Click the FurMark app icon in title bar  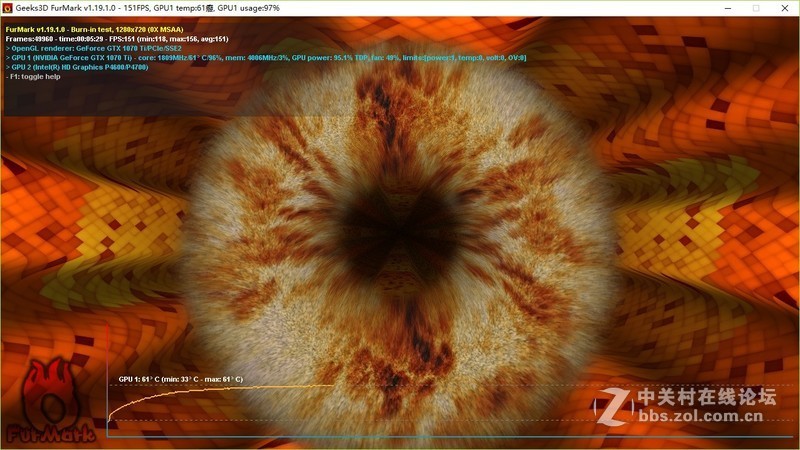point(8,8)
